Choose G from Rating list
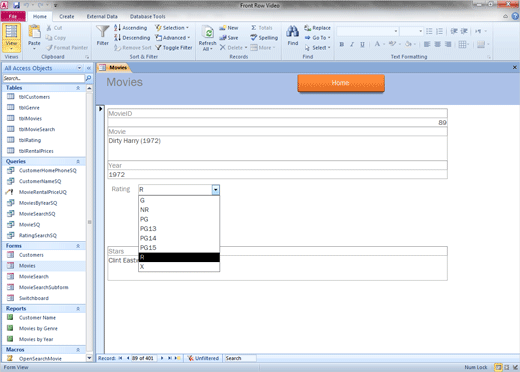The height and width of the screenshot is (372, 520). [x=179, y=200]
